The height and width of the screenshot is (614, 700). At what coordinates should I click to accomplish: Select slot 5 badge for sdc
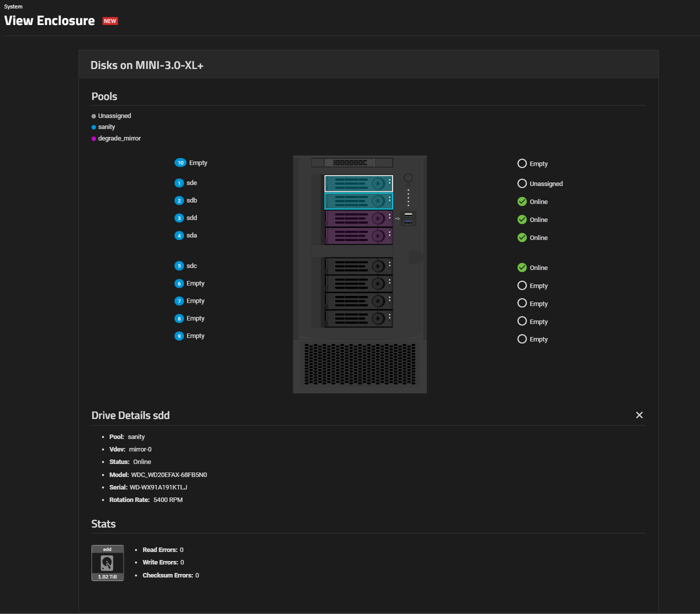click(179, 266)
